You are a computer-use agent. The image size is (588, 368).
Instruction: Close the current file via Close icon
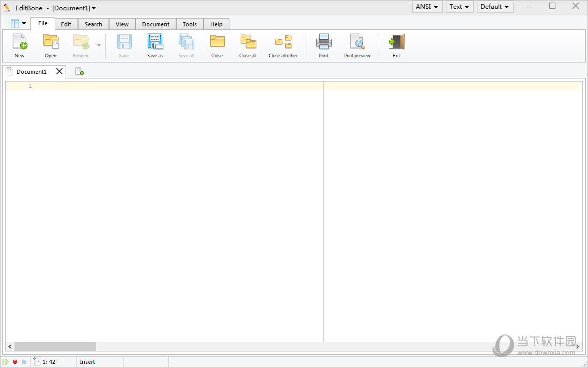[x=217, y=41]
